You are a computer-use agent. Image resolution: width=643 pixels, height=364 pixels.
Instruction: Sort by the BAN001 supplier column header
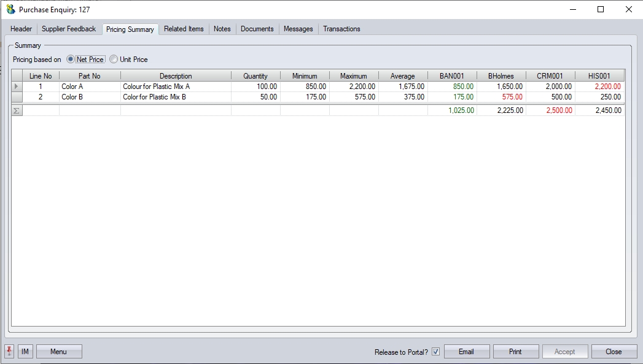pos(452,76)
